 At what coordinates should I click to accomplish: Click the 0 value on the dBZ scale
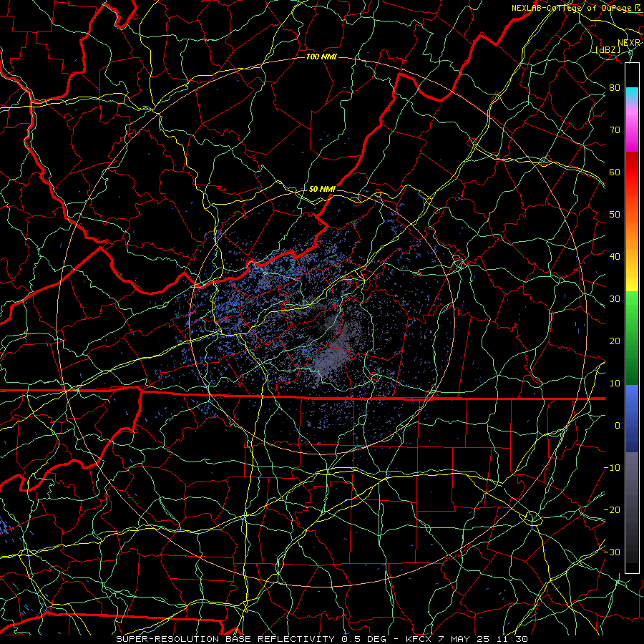[618, 426]
